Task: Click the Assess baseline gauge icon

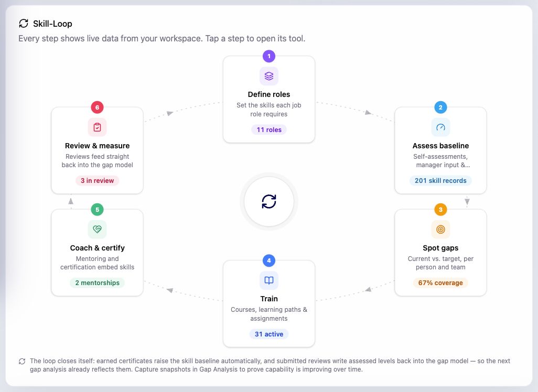Action: click(440, 127)
